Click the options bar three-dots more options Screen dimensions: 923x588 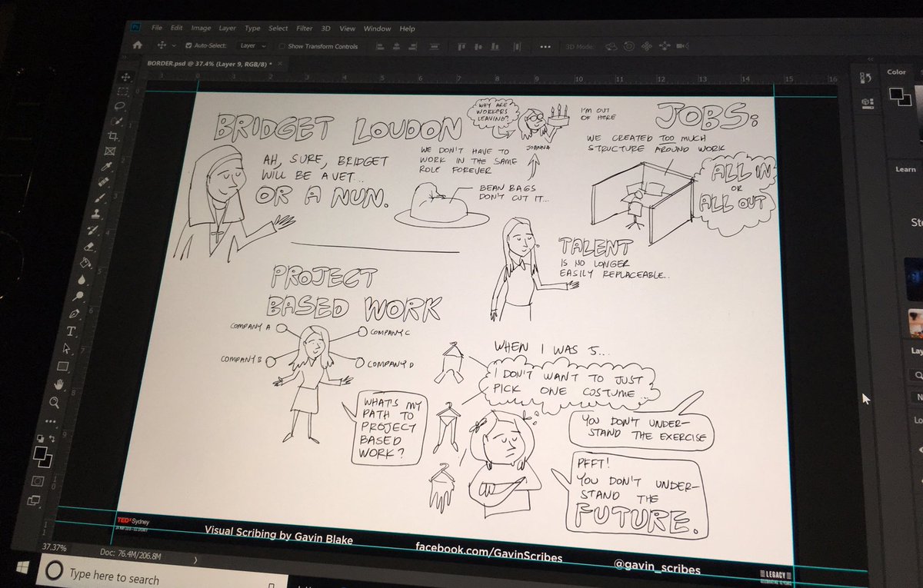[545, 46]
